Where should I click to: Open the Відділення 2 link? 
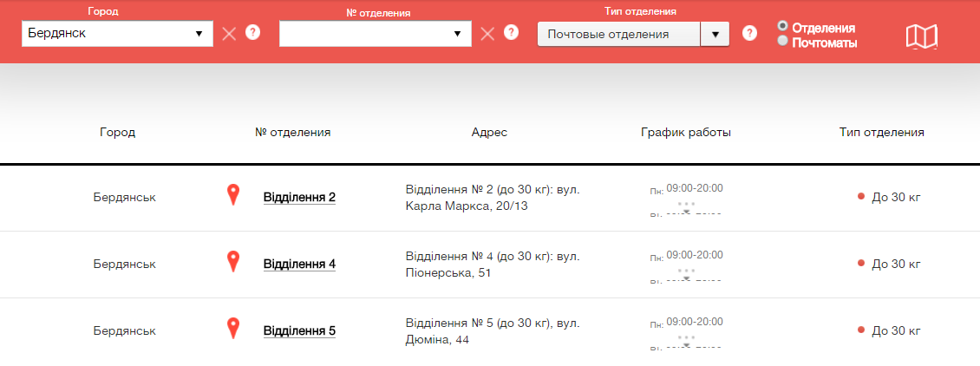point(299,197)
